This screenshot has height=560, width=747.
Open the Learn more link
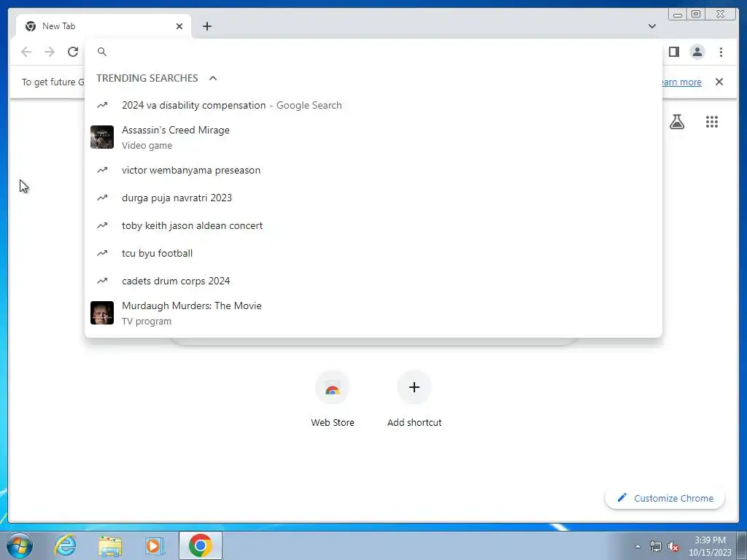(681, 82)
